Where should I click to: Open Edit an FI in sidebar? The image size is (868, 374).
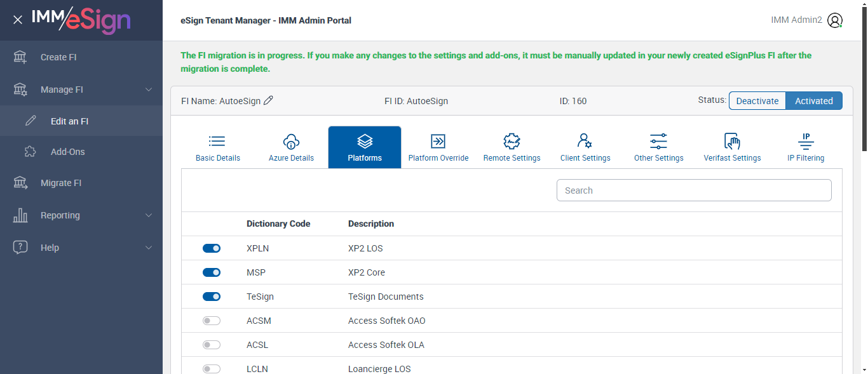click(81, 121)
